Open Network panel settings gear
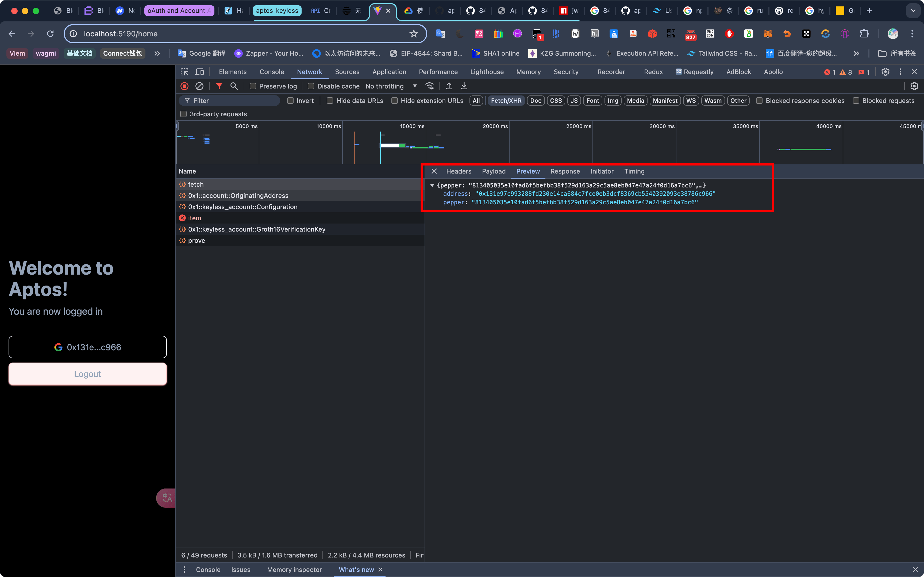 (914, 86)
